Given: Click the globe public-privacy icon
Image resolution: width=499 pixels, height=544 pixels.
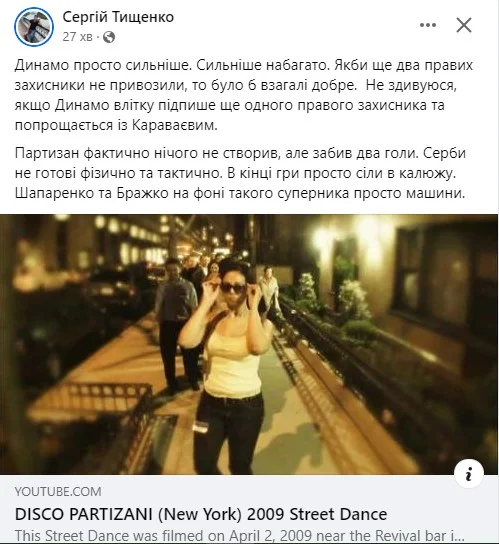Looking at the screenshot, I should pos(109,37).
